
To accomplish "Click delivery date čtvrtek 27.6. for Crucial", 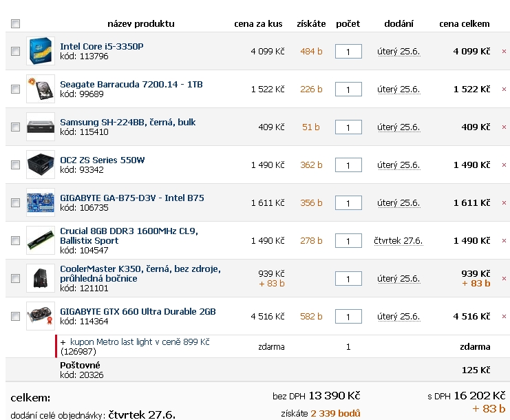I will (398, 241).
